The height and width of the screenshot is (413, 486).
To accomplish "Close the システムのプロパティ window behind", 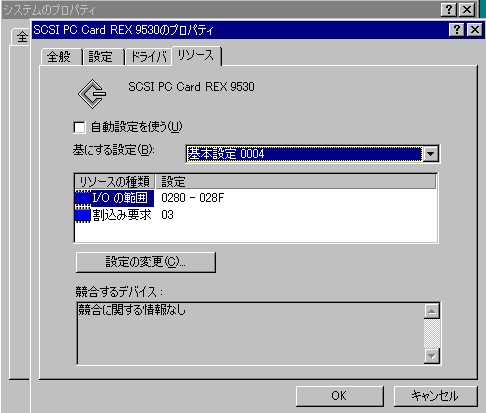I will click(x=467, y=10).
